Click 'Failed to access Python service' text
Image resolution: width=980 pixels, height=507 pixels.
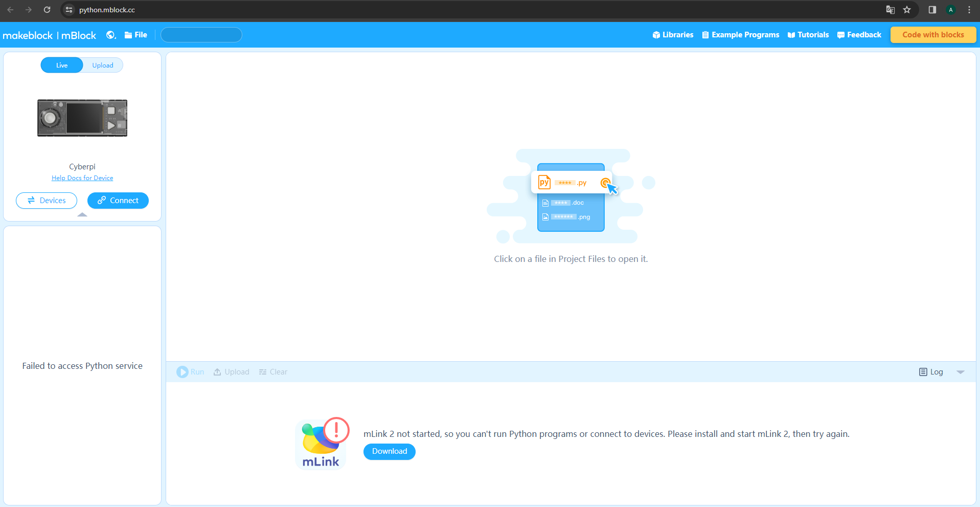(x=82, y=366)
